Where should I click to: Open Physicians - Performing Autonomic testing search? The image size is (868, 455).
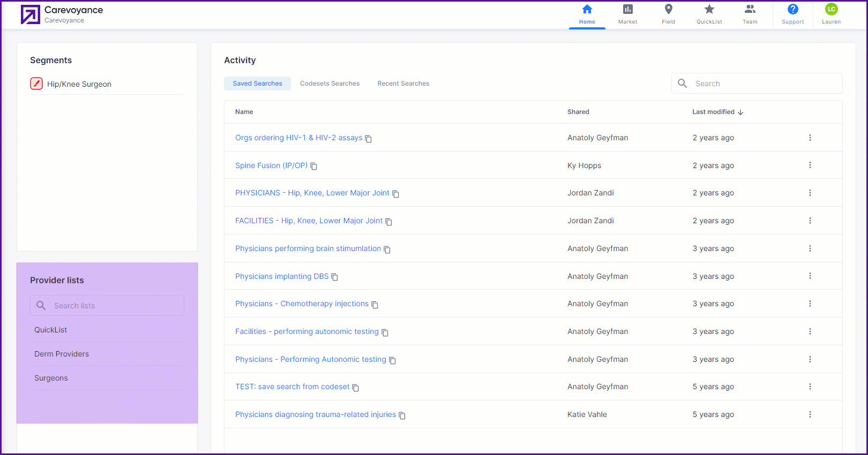click(x=311, y=359)
